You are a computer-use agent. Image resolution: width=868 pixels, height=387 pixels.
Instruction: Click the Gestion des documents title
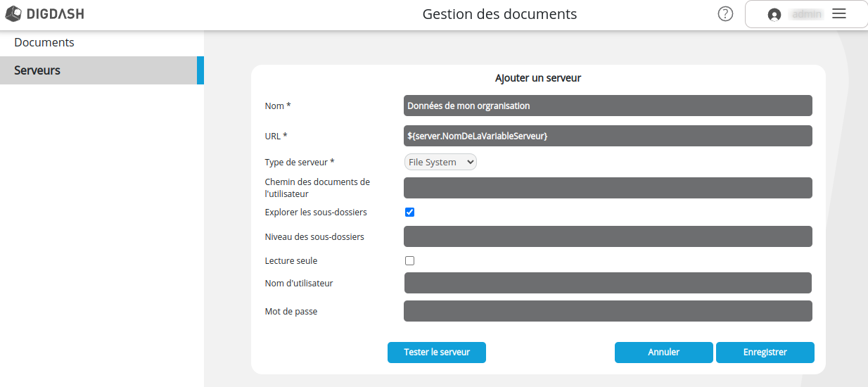coord(499,14)
